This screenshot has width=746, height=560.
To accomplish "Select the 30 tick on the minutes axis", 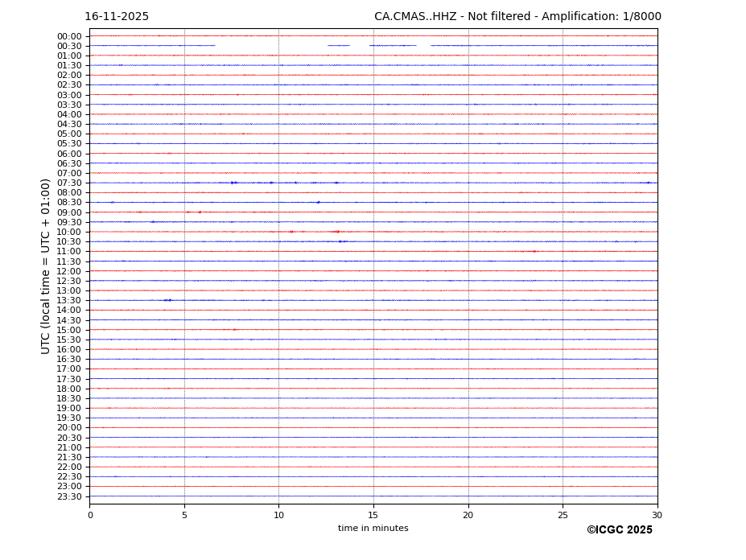I will coord(657,515).
